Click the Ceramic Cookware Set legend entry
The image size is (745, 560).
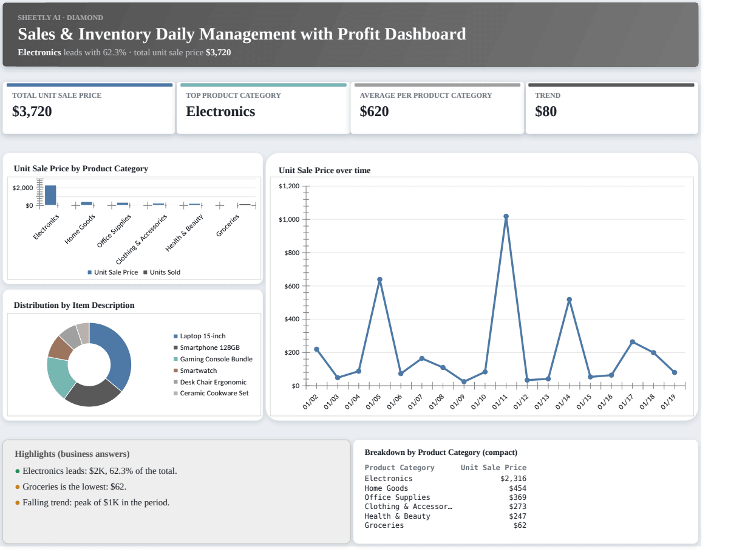coord(211,393)
